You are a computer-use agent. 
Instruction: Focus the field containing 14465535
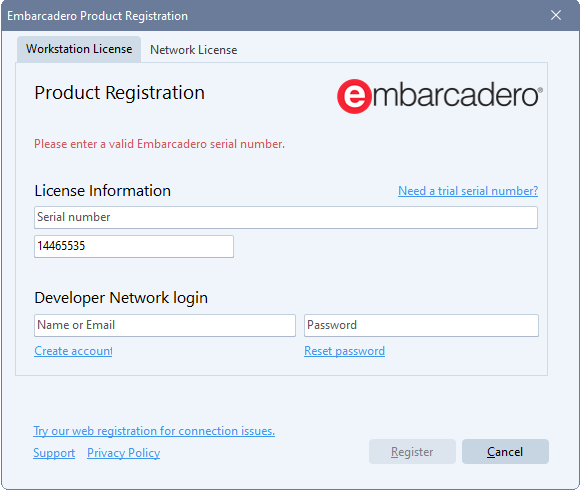pos(134,246)
